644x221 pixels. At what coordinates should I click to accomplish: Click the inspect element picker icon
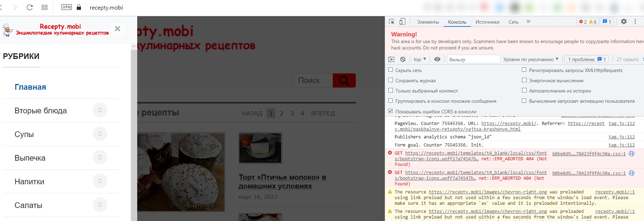click(392, 22)
